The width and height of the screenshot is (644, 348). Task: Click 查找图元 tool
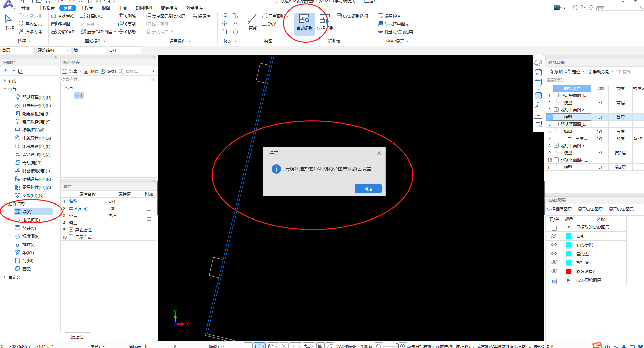coord(30,24)
